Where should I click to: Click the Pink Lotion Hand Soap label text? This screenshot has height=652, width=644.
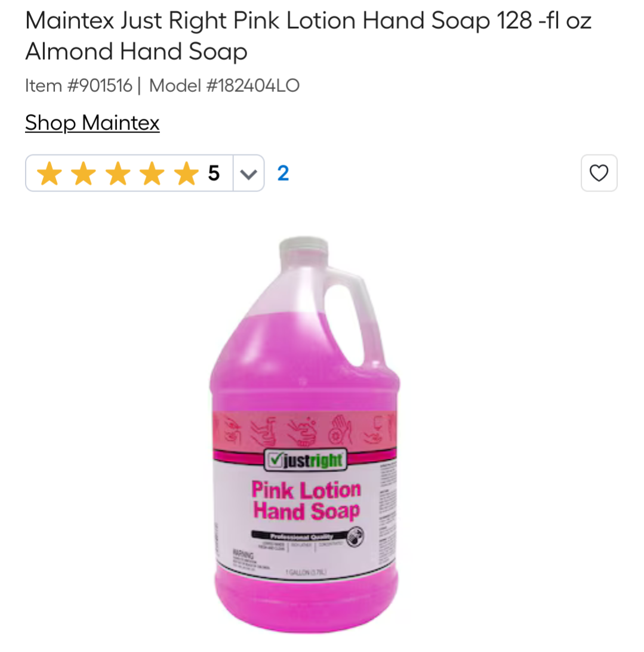306,500
